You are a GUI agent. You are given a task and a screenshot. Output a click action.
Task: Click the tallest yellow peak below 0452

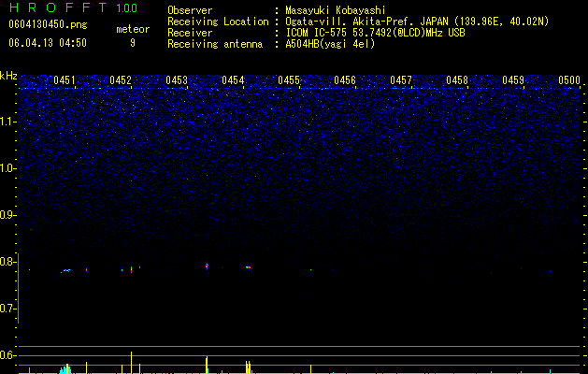[x=131, y=363]
